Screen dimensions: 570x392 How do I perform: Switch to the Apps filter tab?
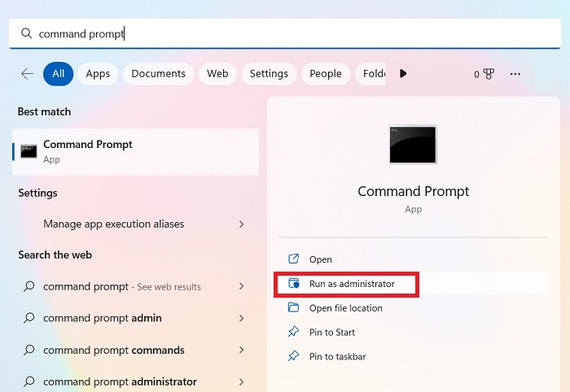(98, 74)
